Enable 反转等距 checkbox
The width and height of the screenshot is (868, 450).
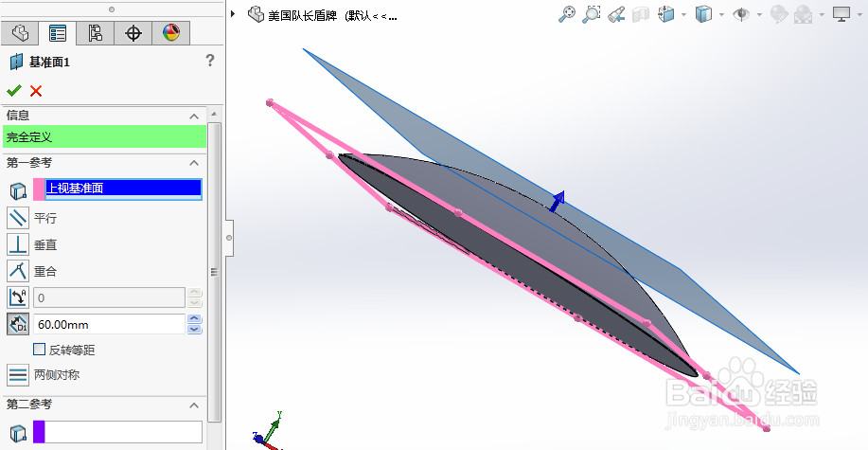[40, 350]
